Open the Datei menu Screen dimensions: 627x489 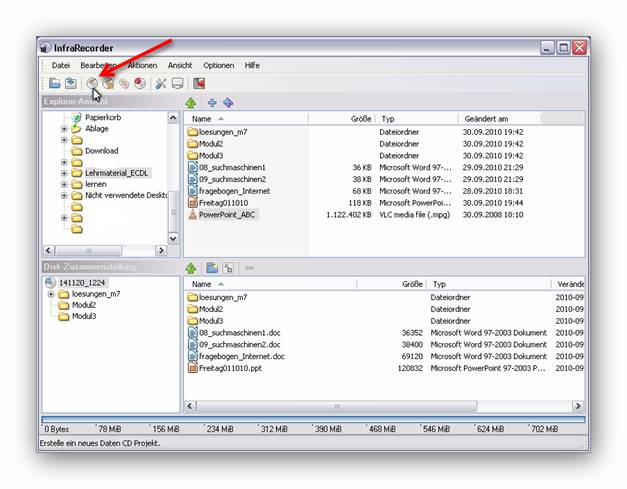(61, 65)
